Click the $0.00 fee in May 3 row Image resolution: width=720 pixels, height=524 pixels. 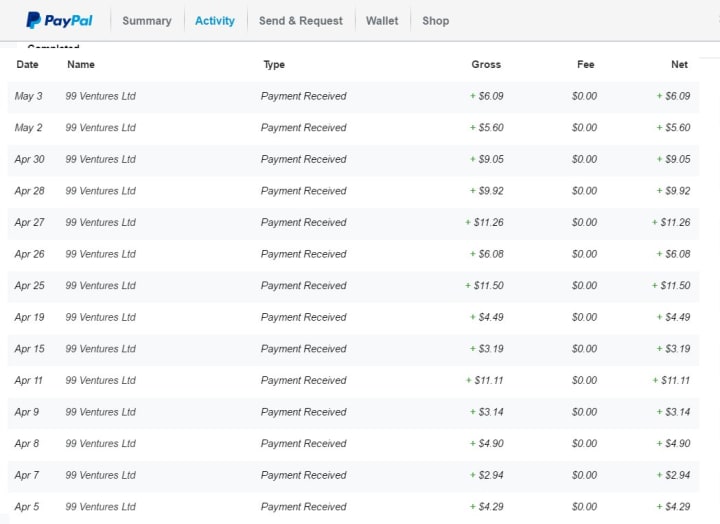pos(585,96)
